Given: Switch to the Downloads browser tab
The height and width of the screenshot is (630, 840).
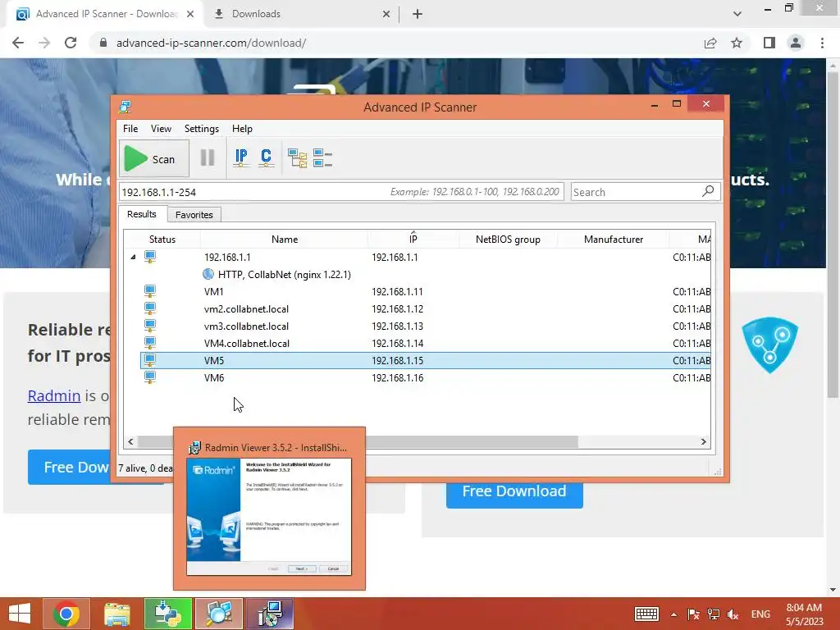Looking at the screenshot, I should coord(303,14).
